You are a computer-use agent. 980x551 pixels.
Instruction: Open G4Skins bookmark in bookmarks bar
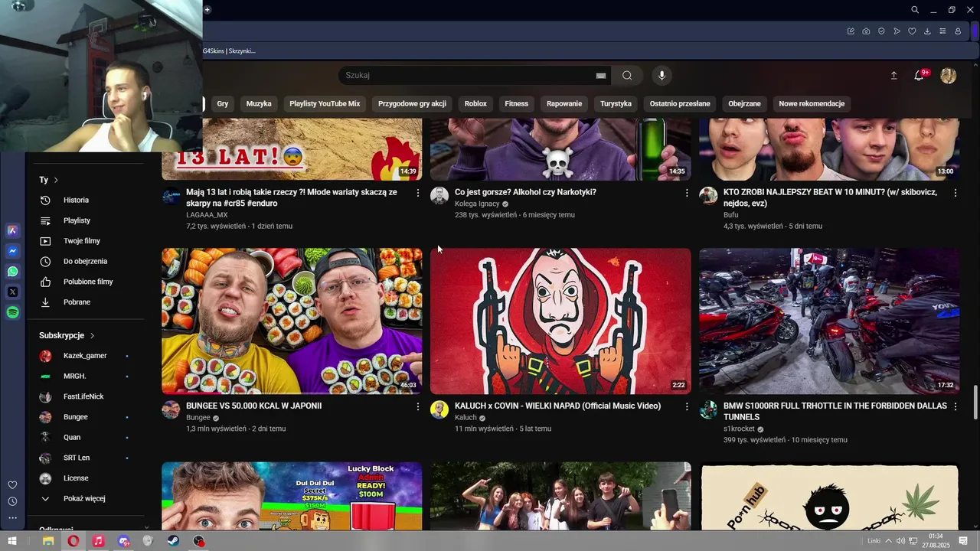pos(229,51)
